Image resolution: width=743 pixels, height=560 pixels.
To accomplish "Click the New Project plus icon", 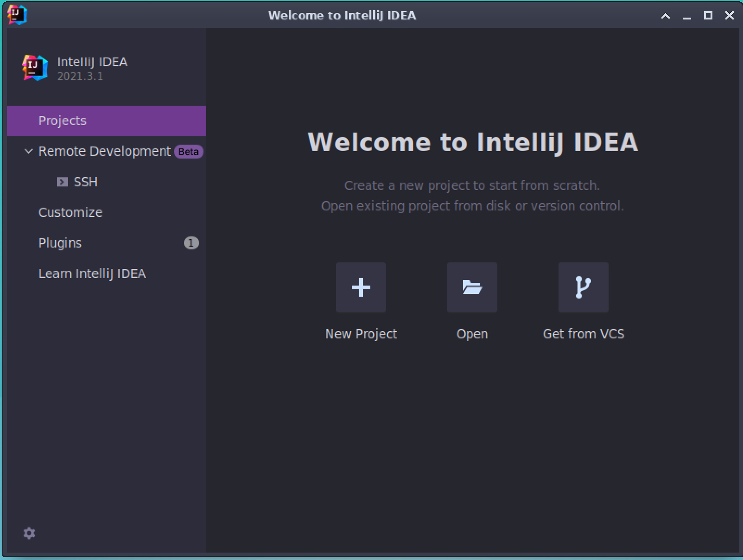I will [361, 287].
